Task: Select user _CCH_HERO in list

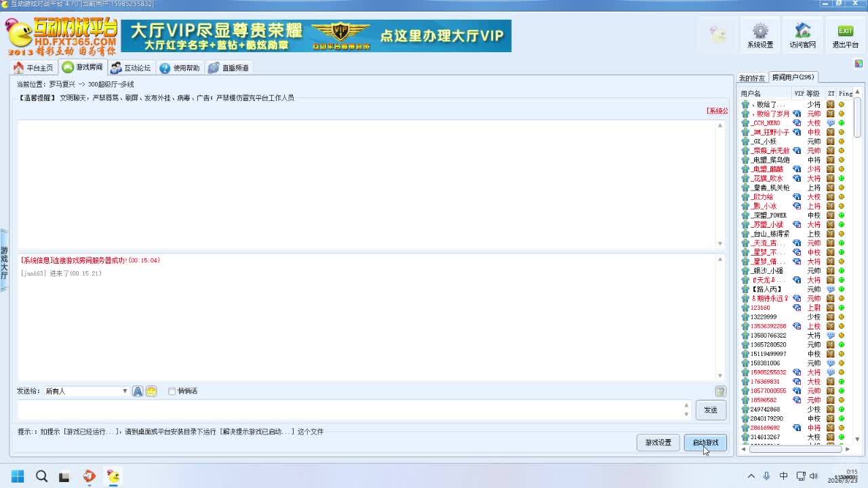Action: [766, 123]
